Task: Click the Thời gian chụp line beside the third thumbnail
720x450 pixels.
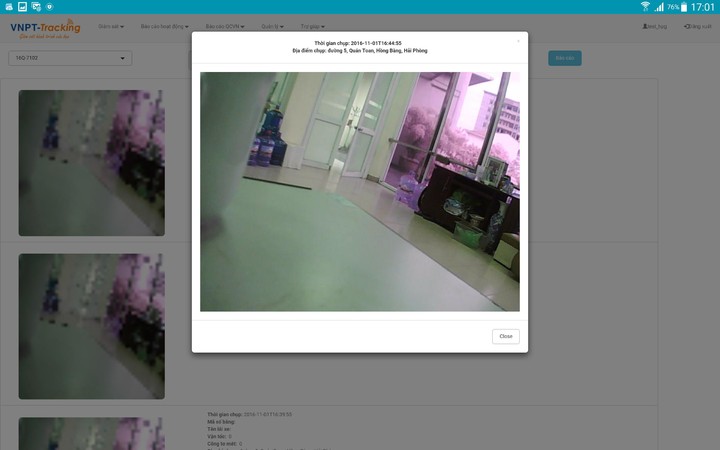Action: [x=249, y=414]
